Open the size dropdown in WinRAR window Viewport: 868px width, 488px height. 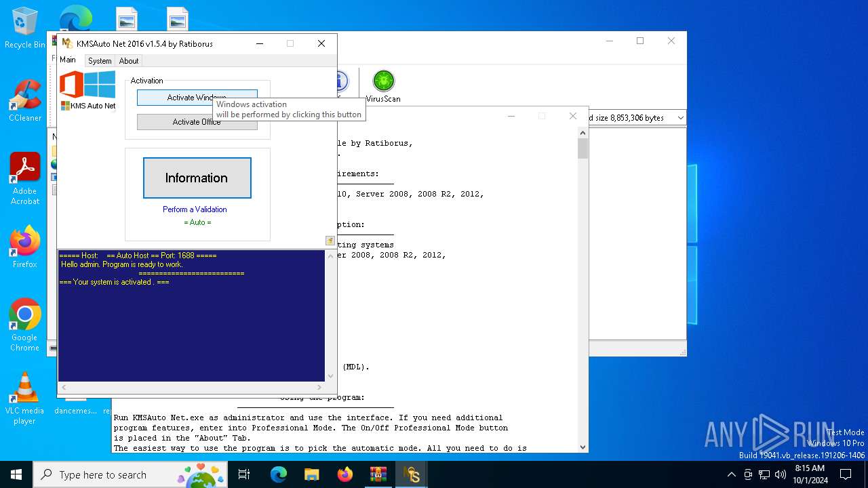[x=680, y=118]
